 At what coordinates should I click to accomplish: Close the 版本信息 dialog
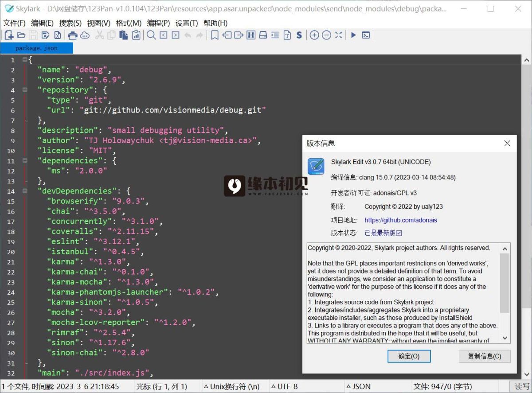(x=507, y=143)
